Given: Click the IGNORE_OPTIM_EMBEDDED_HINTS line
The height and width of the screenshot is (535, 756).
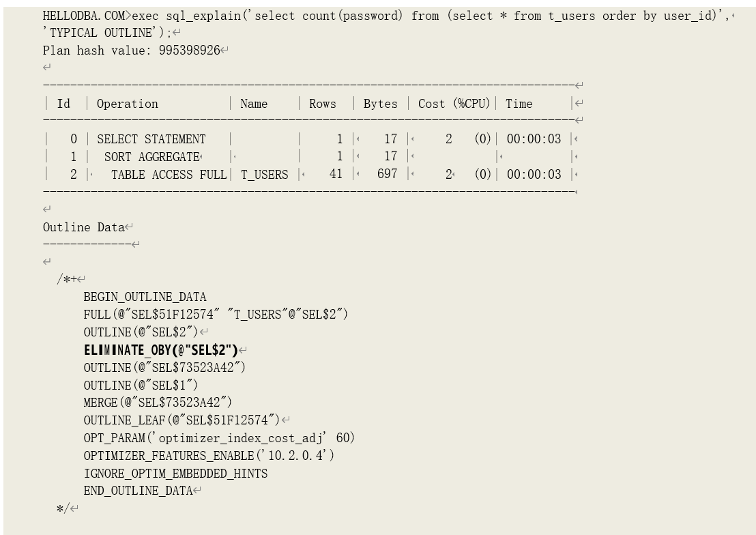Looking at the screenshot, I should (175, 473).
